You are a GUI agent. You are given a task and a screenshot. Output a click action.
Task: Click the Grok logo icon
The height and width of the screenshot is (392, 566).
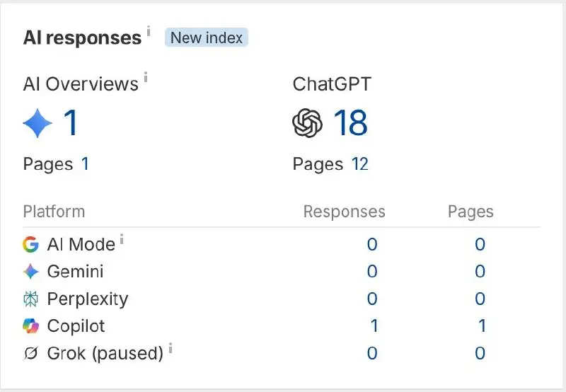(30, 353)
